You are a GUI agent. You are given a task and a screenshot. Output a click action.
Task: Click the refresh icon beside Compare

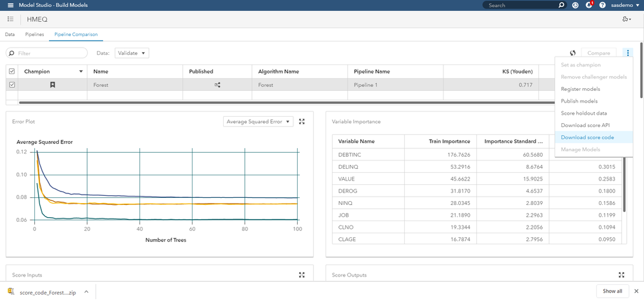tap(572, 53)
